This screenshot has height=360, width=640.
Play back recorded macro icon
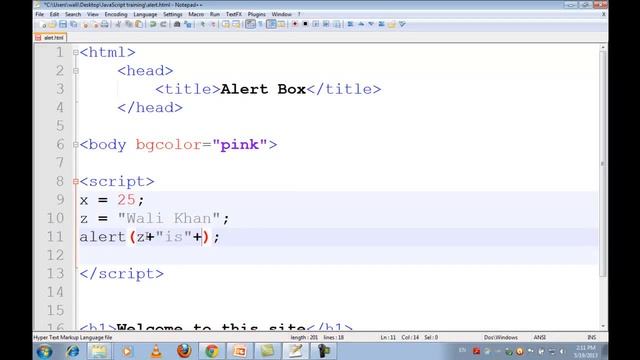tap(315, 24)
